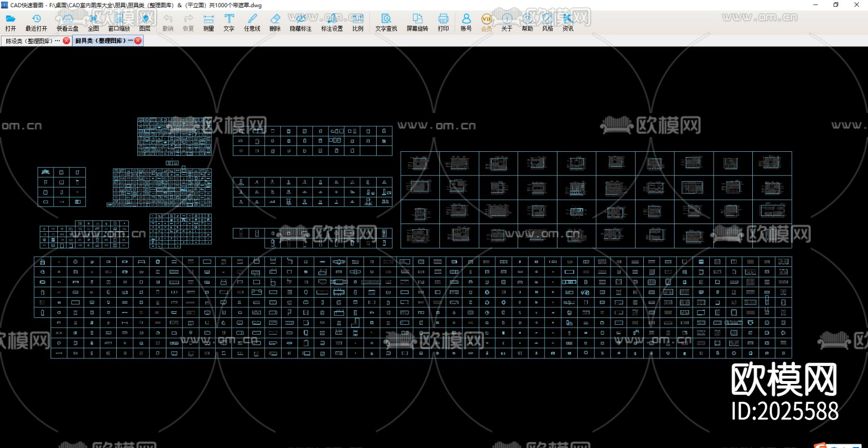This screenshot has height=448, width=868.
Task: Open the 比例 scale tool
Action: [358, 23]
